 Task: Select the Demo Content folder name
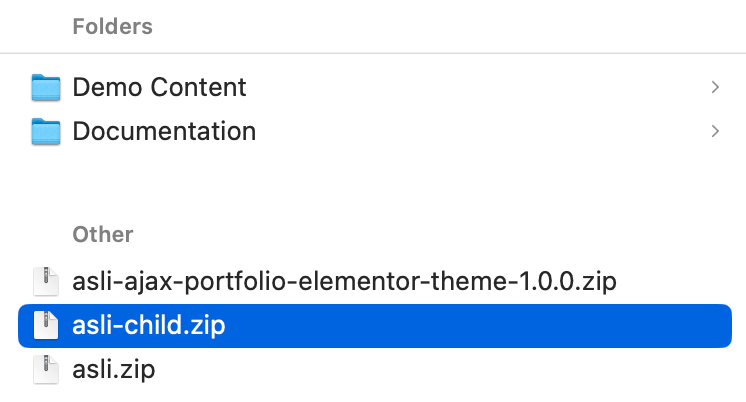[159, 87]
